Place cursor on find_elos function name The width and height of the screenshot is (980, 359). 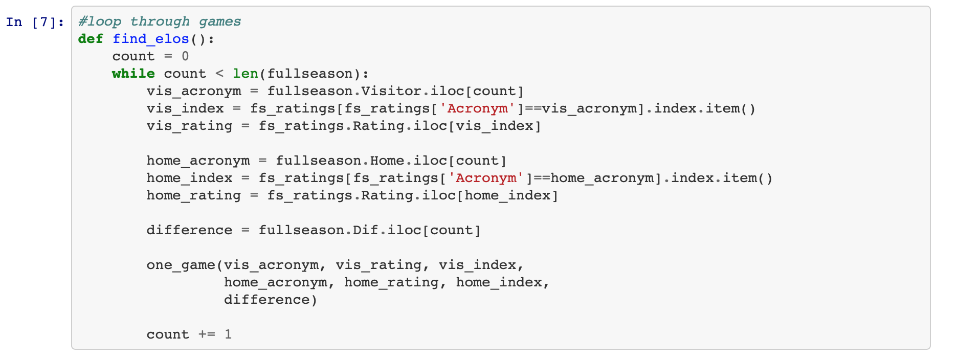[150, 39]
